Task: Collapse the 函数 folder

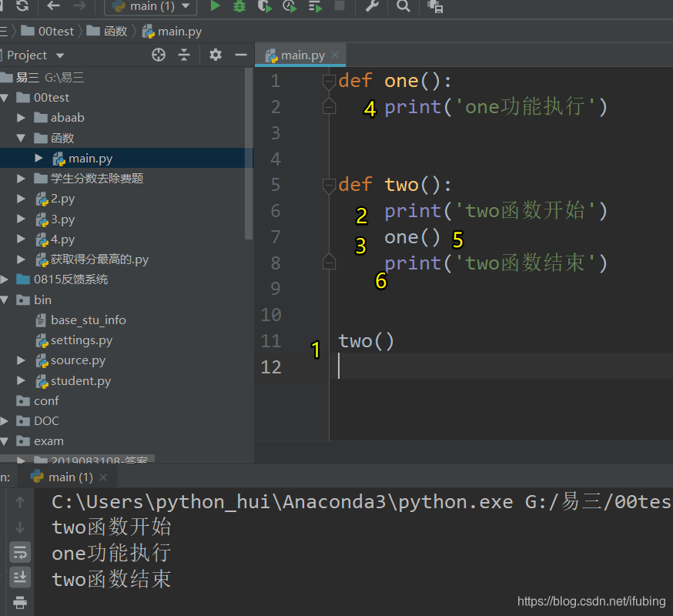Action: tap(21, 139)
